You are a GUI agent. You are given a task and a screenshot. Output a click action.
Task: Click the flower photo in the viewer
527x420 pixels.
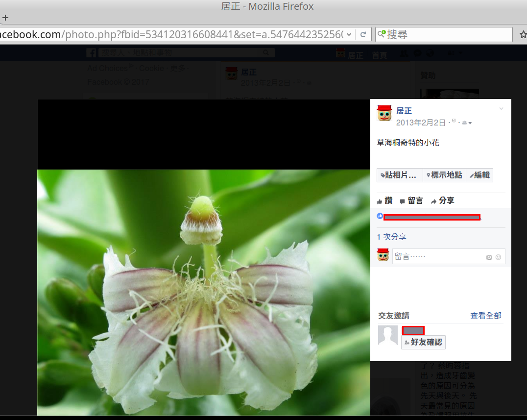[204, 293]
